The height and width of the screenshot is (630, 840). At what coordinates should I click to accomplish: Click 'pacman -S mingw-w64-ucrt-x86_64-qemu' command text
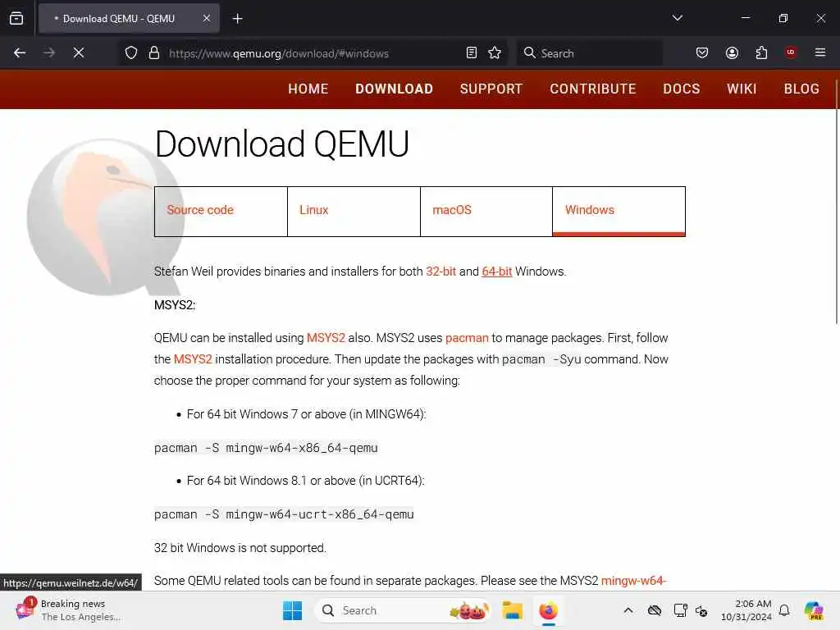pyautogui.click(x=284, y=514)
